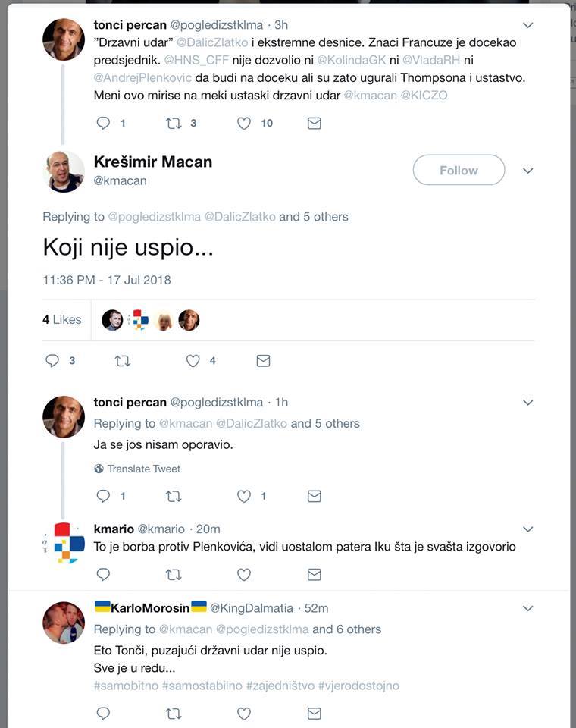
Task: Retweet KarloMorosin's tweet
Action: (174, 713)
